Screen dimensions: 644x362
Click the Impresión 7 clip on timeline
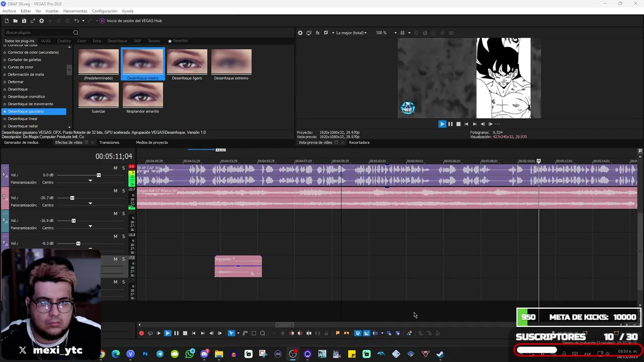238,266
